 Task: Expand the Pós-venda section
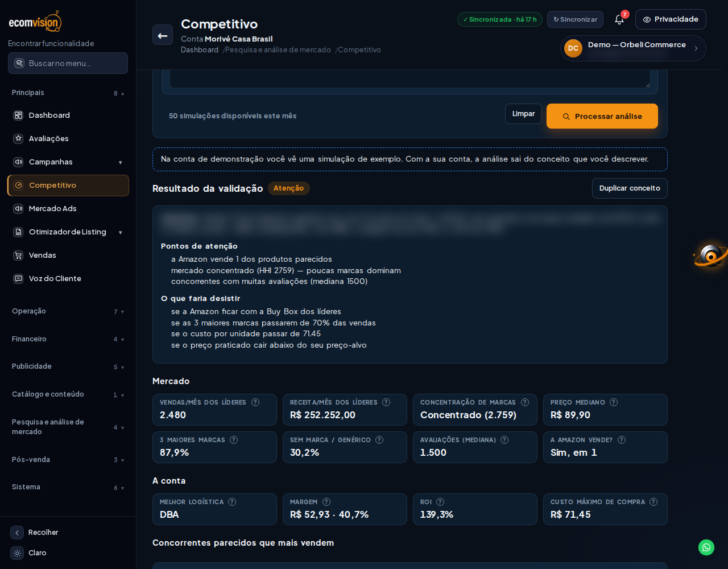(68, 460)
